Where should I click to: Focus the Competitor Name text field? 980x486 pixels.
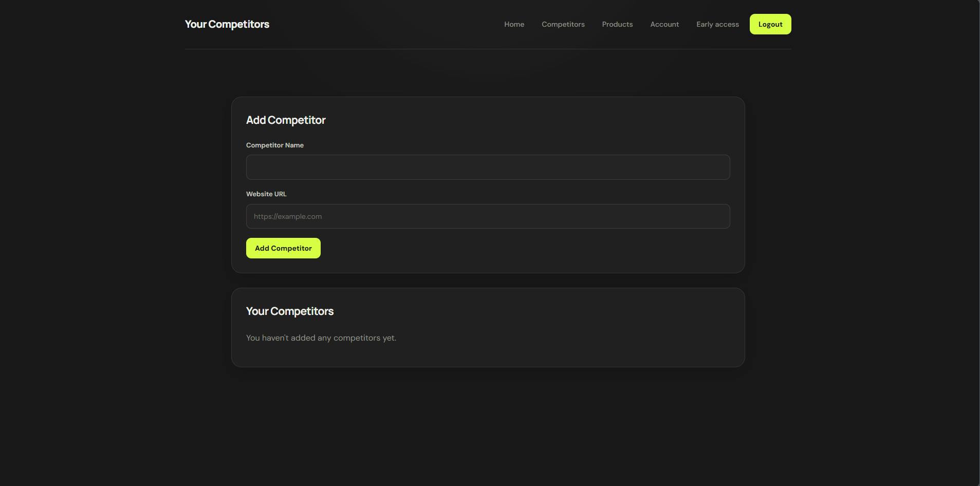pyautogui.click(x=488, y=167)
